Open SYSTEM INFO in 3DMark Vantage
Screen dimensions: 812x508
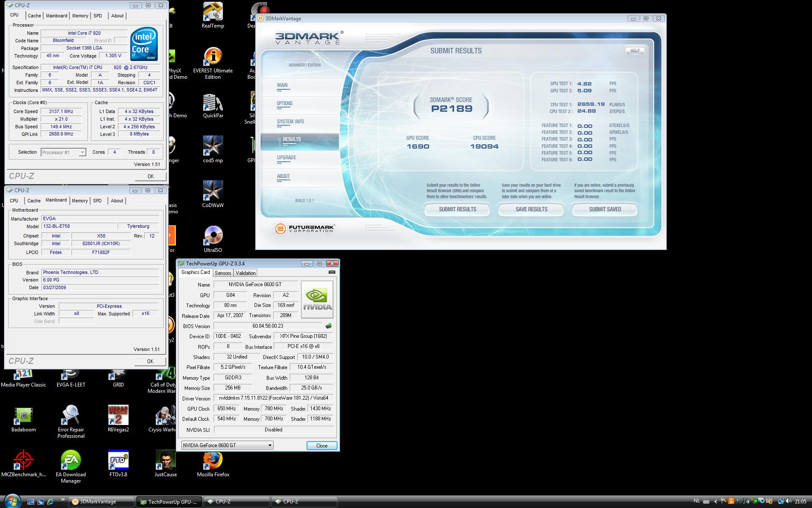[290, 121]
